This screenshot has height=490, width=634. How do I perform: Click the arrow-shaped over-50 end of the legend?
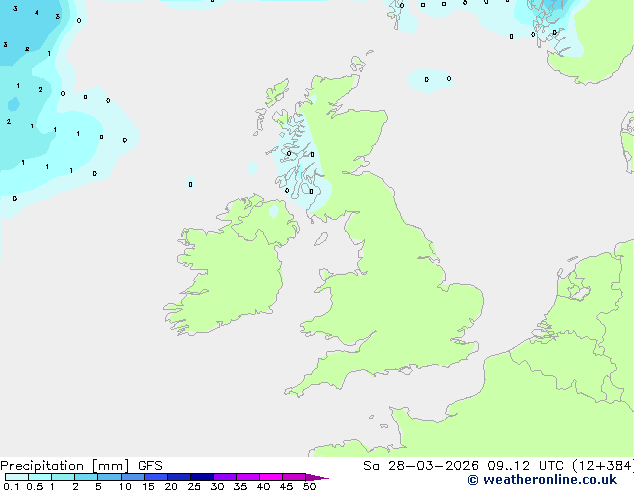click(x=317, y=477)
